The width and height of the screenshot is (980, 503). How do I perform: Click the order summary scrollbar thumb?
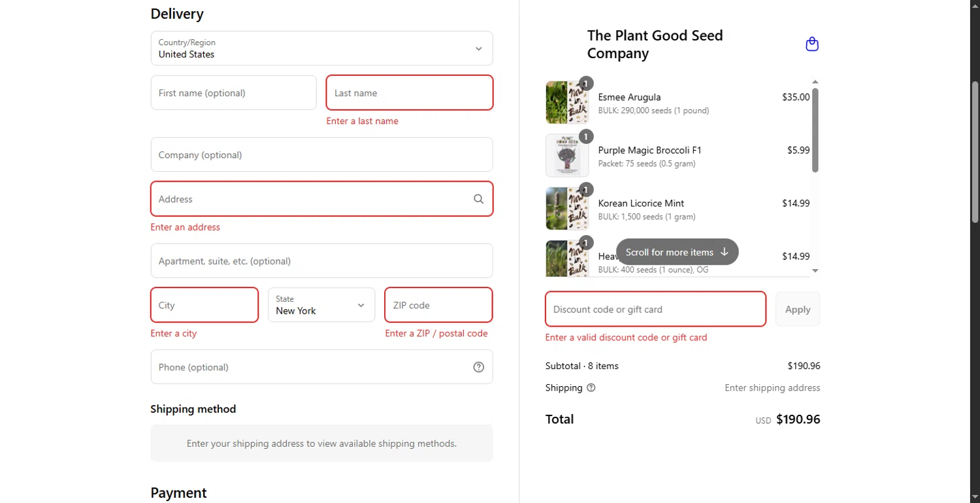tap(815, 130)
